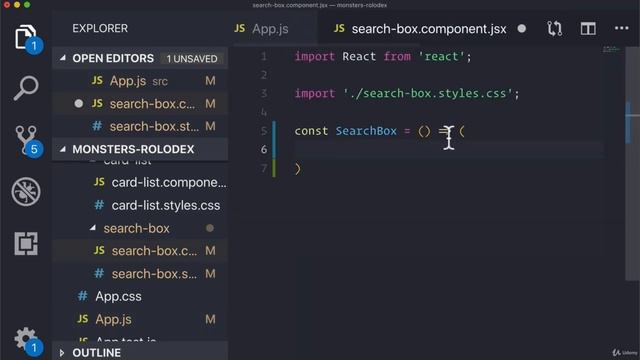Click the hash icon of search-box.st... in Open Editors
Screen dimensions: 640x360
coord(97,126)
